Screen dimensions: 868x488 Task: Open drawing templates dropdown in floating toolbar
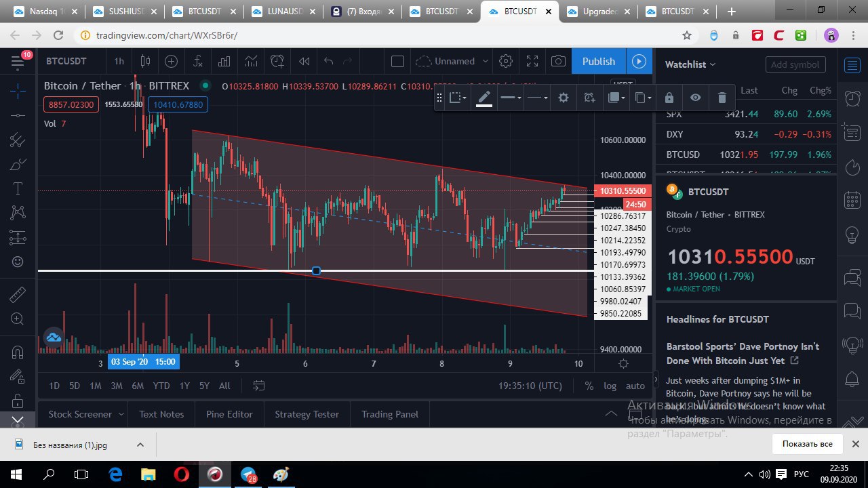[x=458, y=98]
